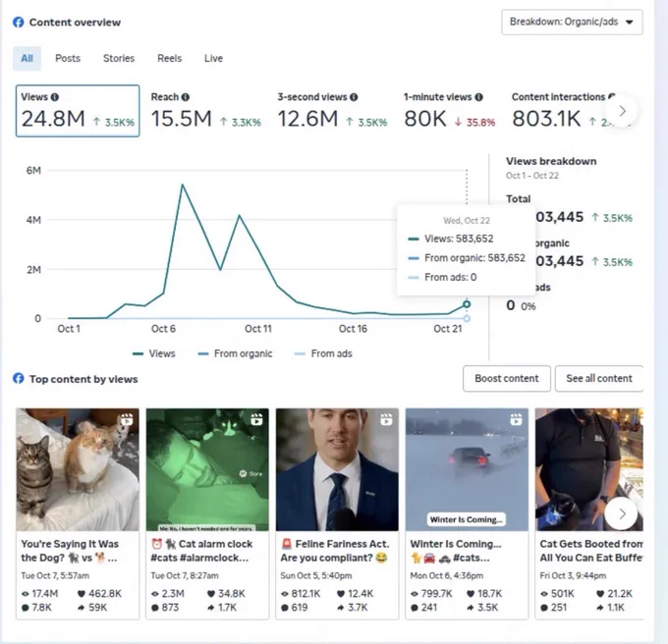Click the reel icon on Feline Fariness Act thumbnail

[386, 420]
